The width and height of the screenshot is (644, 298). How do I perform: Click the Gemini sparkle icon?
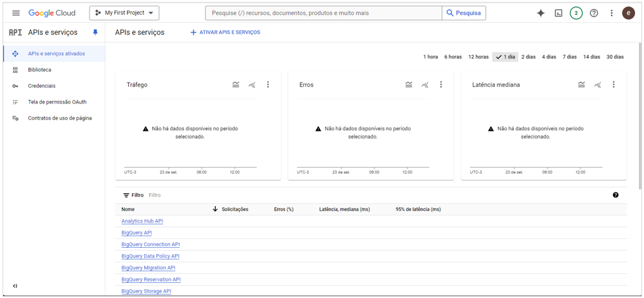[x=541, y=13]
